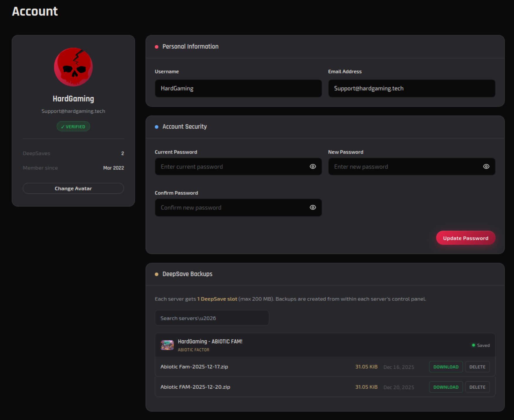514x420 pixels.
Task: Reveal the confirm password field text
Action: [x=313, y=208]
